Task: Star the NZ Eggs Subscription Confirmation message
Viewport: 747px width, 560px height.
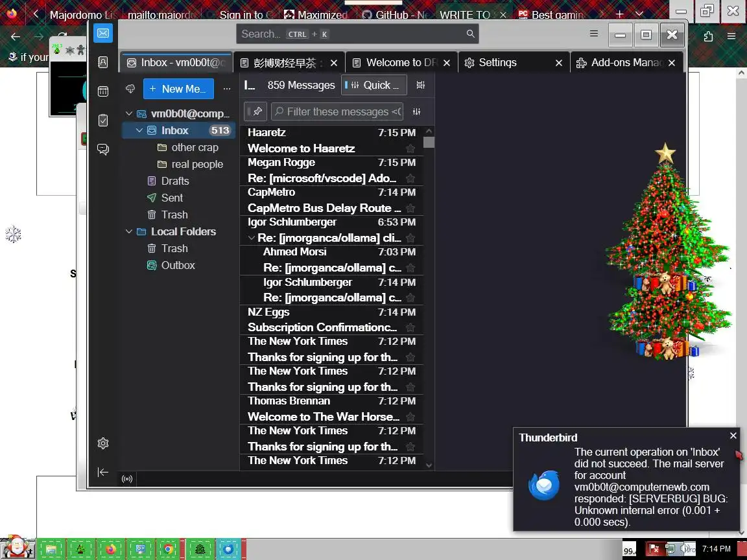Action: [410, 327]
